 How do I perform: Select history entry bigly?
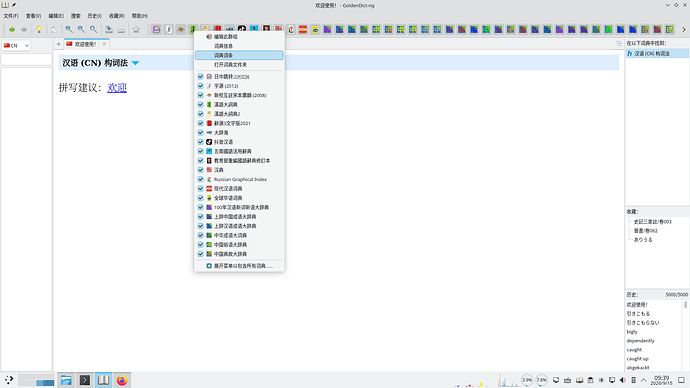coord(632,332)
